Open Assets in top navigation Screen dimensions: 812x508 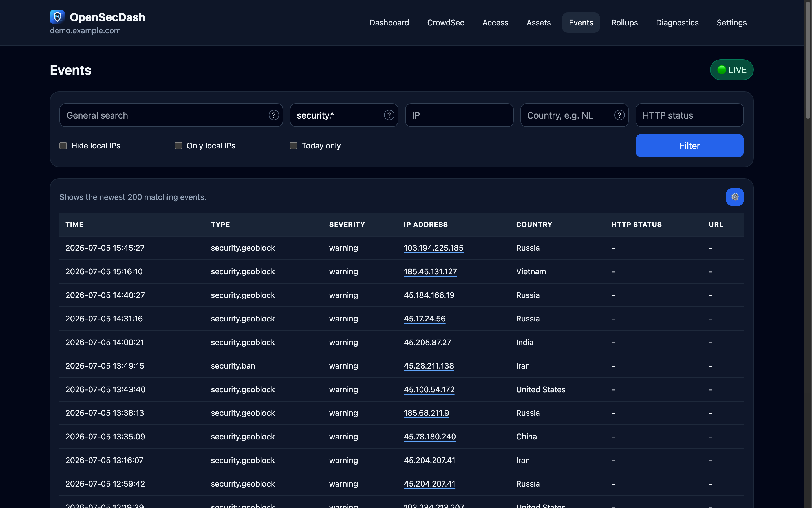point(539,23)
